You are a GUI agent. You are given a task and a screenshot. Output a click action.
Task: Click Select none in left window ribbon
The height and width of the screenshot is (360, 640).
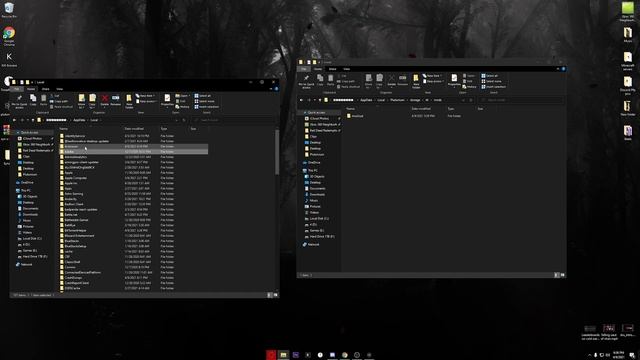(204, 101)
